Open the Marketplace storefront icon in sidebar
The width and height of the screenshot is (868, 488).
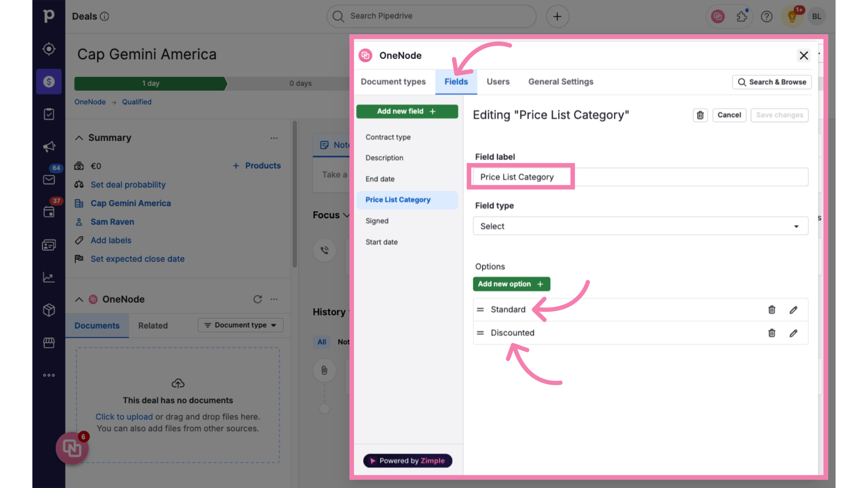pyautogui.click(x=49, y=343)
